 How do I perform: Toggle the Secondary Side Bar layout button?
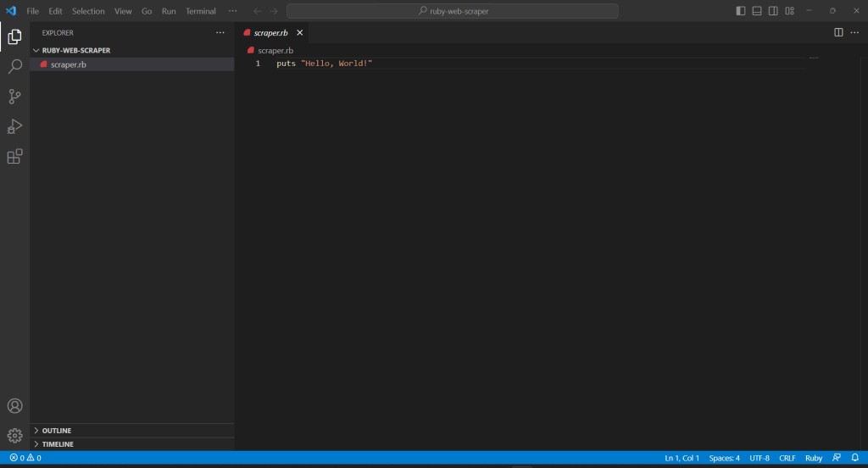(773, 11)
